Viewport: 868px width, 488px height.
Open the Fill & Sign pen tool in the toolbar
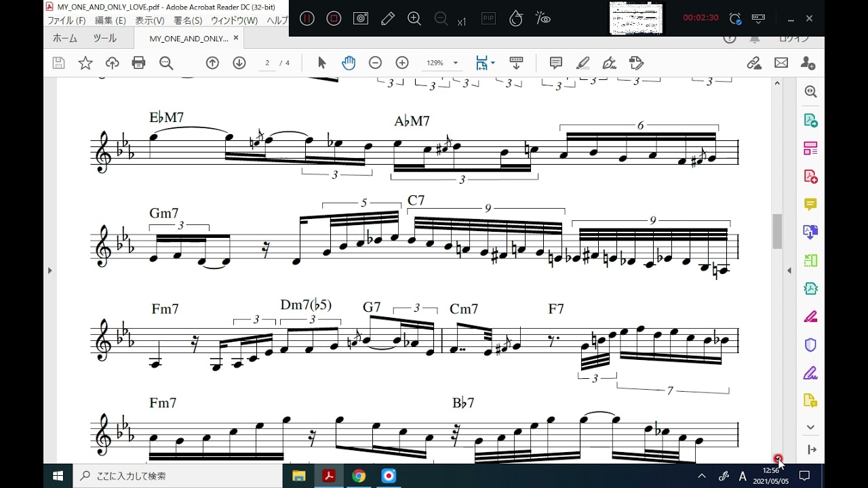pyautogui.click(x=609, y=63)
